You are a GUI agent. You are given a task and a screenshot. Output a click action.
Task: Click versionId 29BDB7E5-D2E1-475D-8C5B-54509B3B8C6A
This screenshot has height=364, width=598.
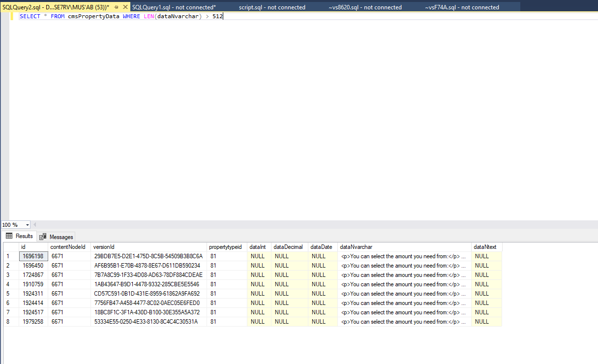149,256
